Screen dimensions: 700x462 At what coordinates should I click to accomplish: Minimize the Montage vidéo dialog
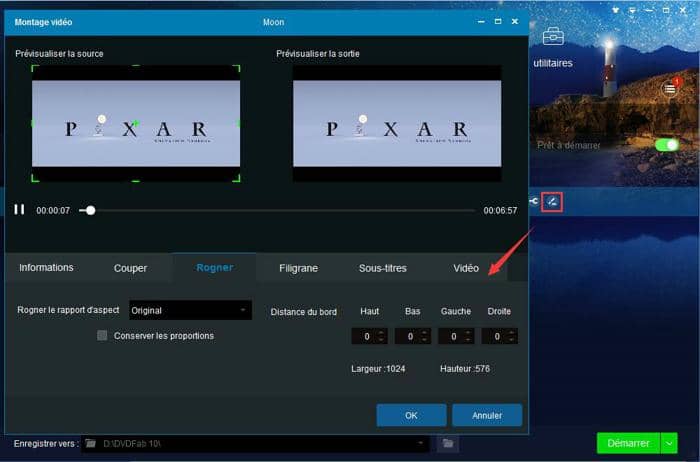481,21
